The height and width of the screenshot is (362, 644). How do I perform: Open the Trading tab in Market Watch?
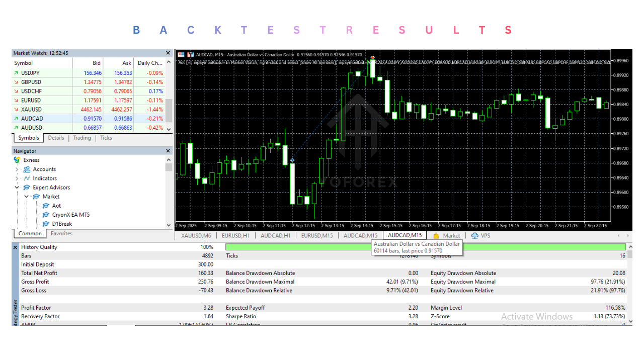[x=82, y=138]
